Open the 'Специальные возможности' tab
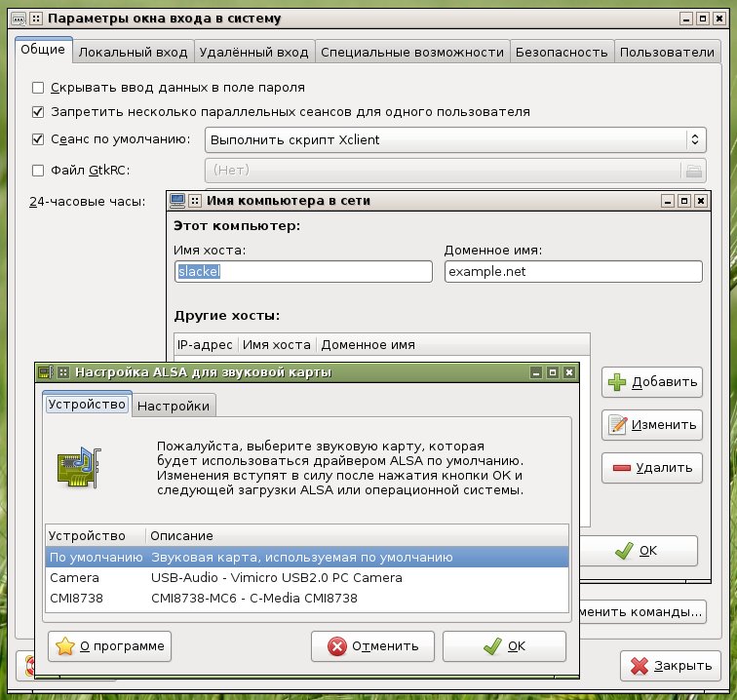The height and width of the screenshot is (700, 737). pyautogui.click(x=412, y=53)
